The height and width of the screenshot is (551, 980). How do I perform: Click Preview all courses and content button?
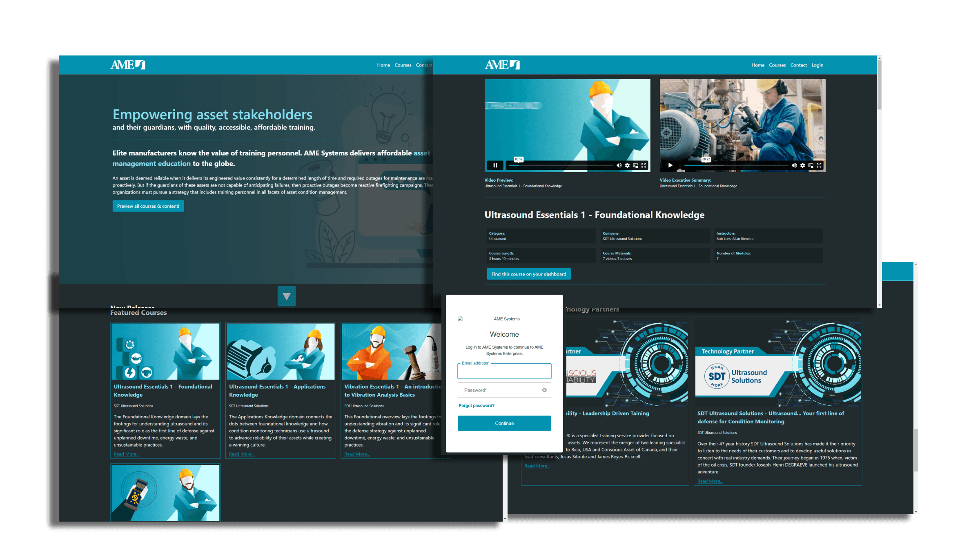(x=148, y=206)
